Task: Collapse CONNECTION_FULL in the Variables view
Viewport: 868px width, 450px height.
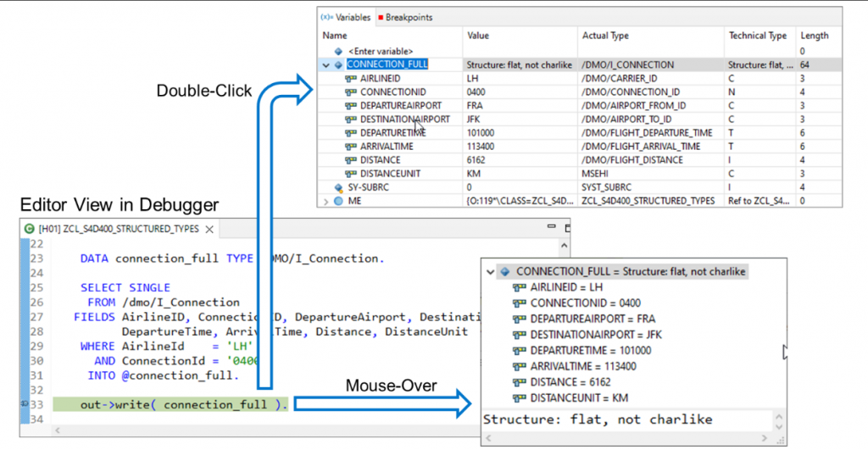Action: point(326,64)
